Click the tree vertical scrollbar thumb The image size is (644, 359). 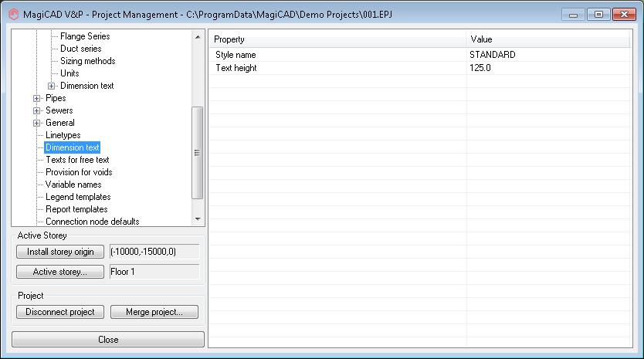coord(198,153)
